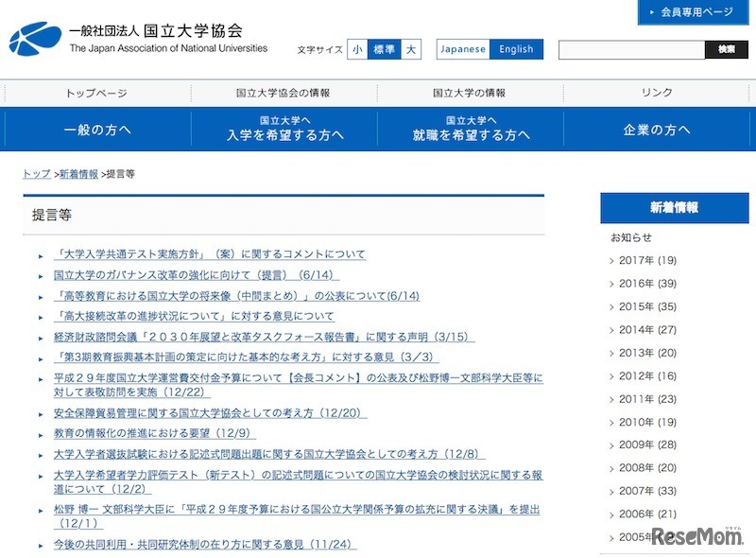
Task: Select the 一般の方へ navigation tab
Action: click(x=96, y=130)
